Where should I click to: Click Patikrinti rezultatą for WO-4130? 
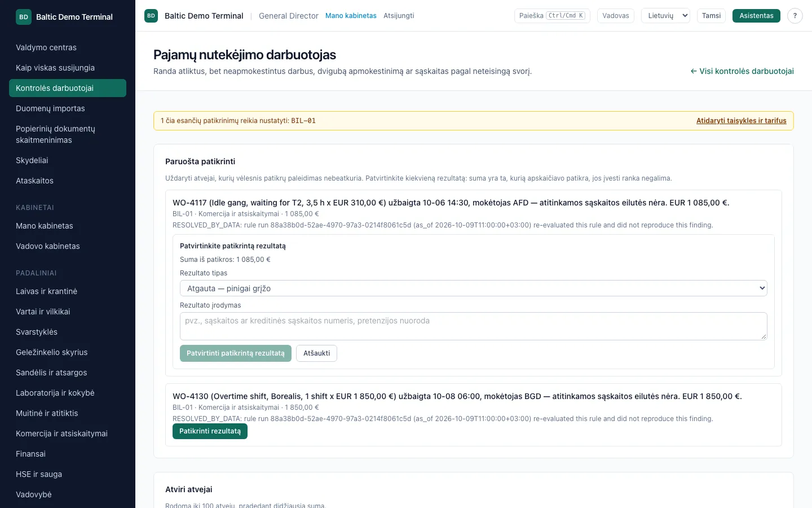[x=210, y=431]
